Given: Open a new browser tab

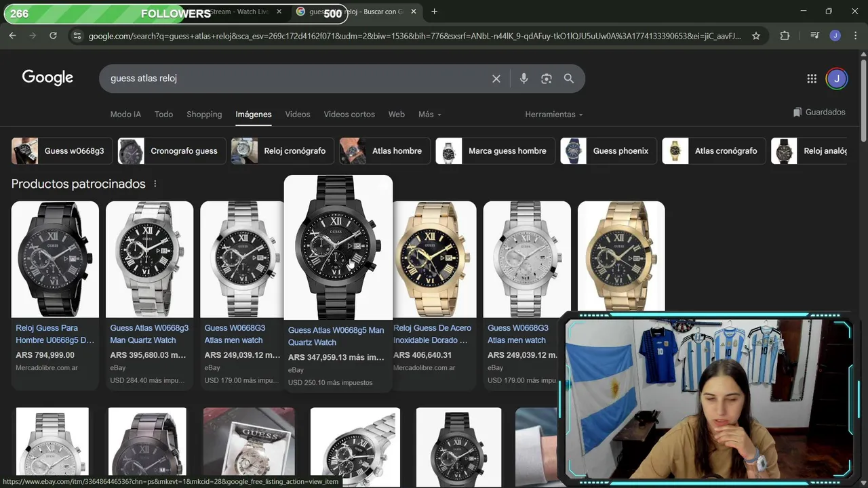Looking at the screenshot, I should 434,12.
